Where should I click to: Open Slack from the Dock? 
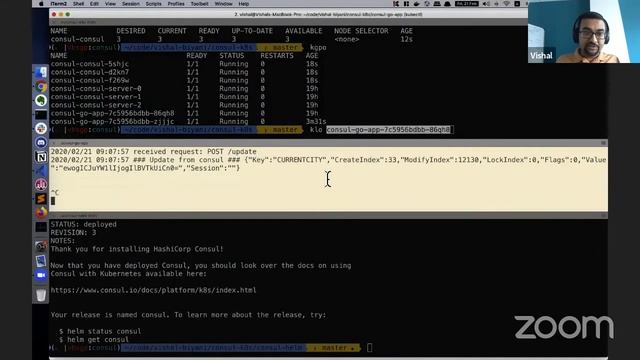pos(41,129)
